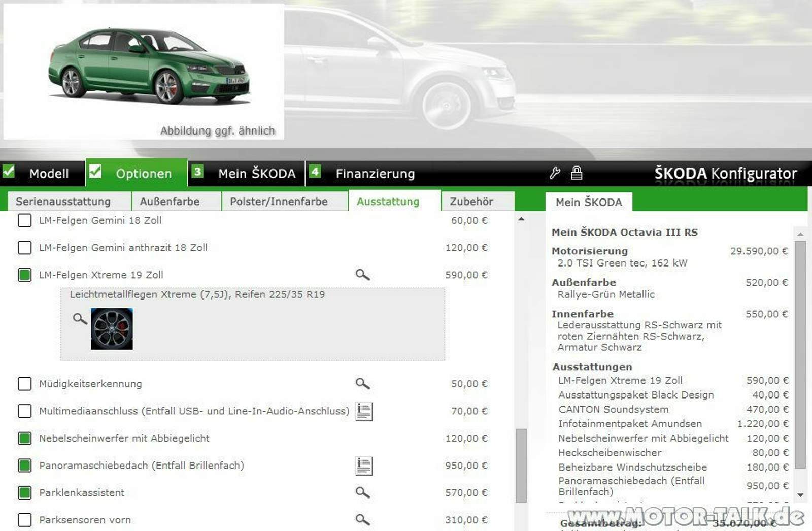Click step number 4 badge
The image size is (812, 531).
pyautogui.click(x=315, y=171)
